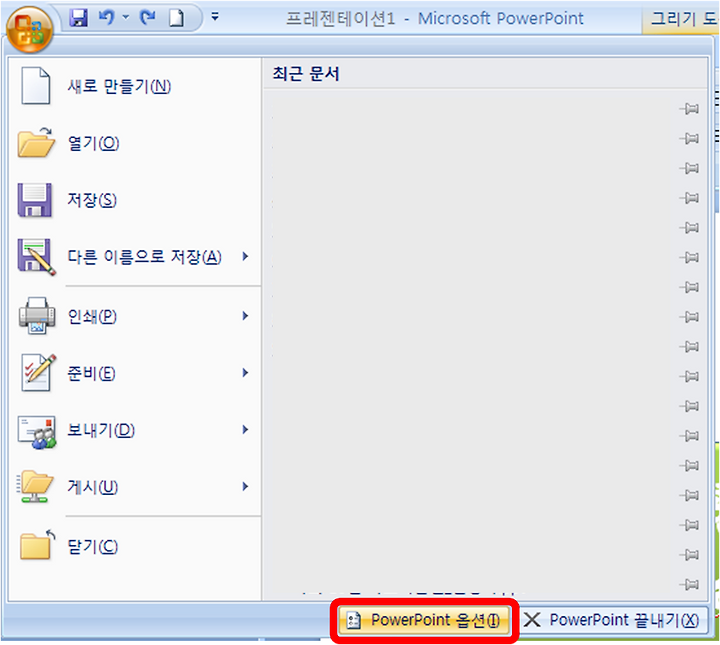
Task: Expand the 보내기 submenu arrow
Action: 246,430
